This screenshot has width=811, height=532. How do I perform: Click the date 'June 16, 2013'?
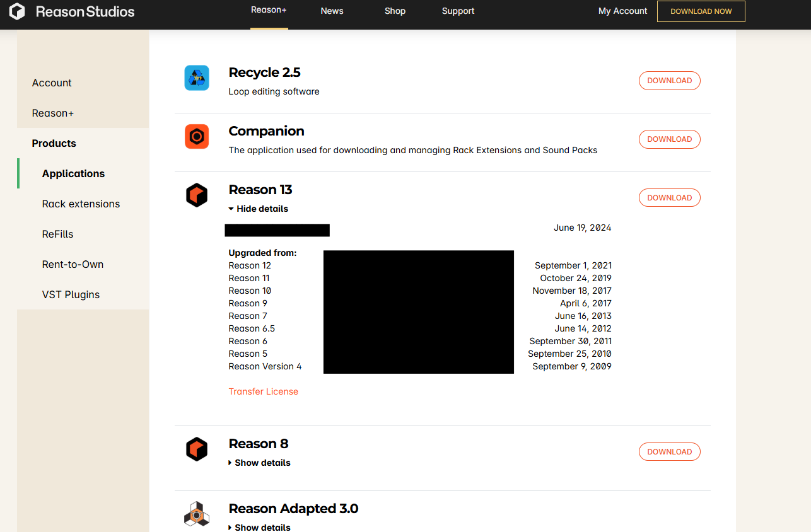click(583, 316)
